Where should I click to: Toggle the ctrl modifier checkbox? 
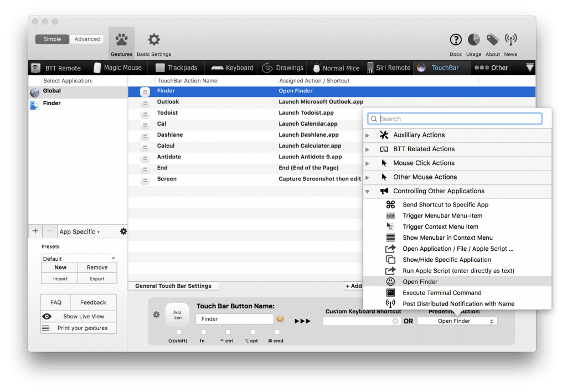point(228,332)
